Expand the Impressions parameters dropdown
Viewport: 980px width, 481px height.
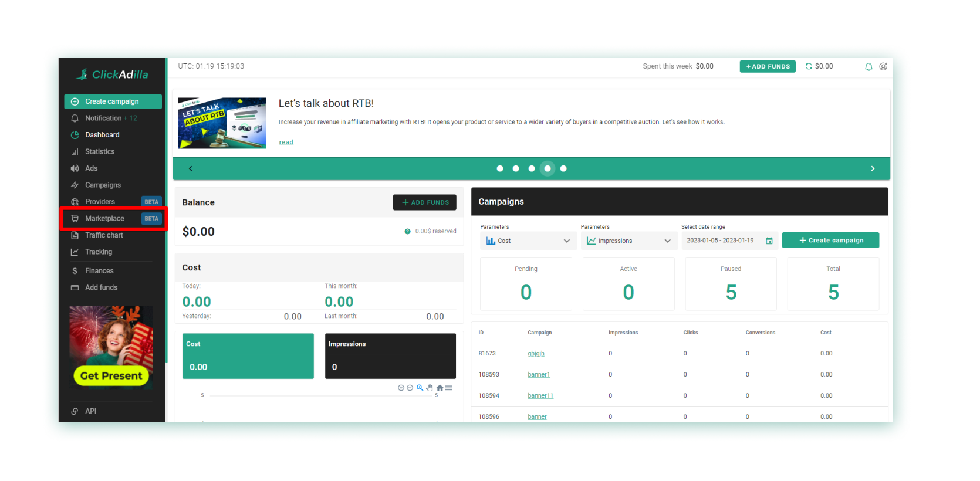point(628,240)
